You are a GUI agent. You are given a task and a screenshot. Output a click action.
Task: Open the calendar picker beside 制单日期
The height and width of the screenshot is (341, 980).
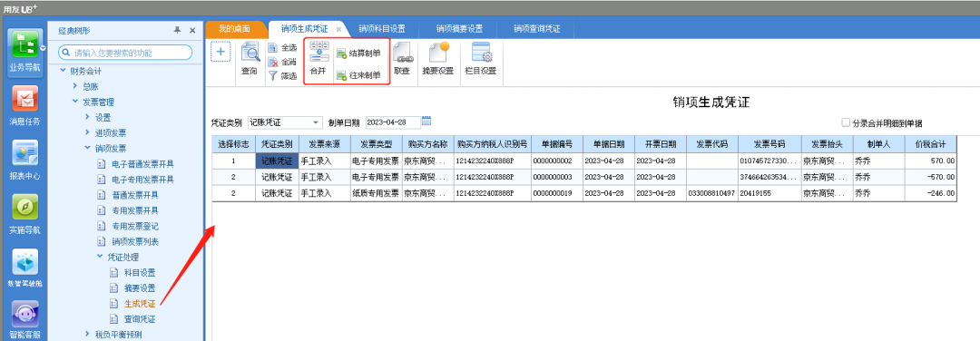[x=426, y=122]
